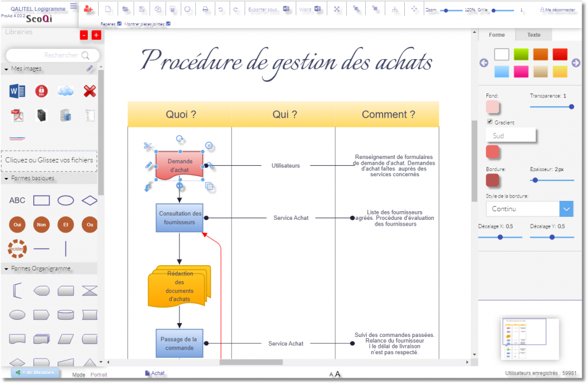The width and height of the screenshot is (588, 384).
Task: Open a file with the folder icon
Action: point(125,9)
